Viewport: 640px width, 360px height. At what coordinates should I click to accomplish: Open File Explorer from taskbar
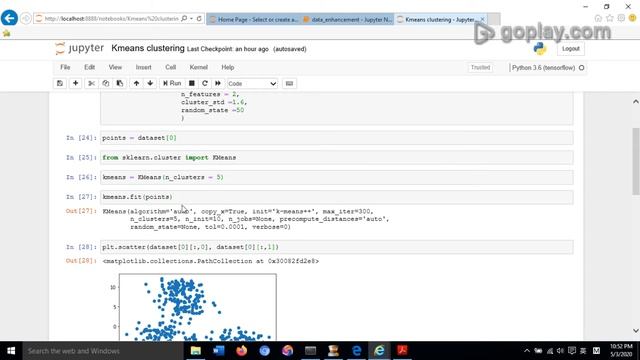[x=196, y=351]
